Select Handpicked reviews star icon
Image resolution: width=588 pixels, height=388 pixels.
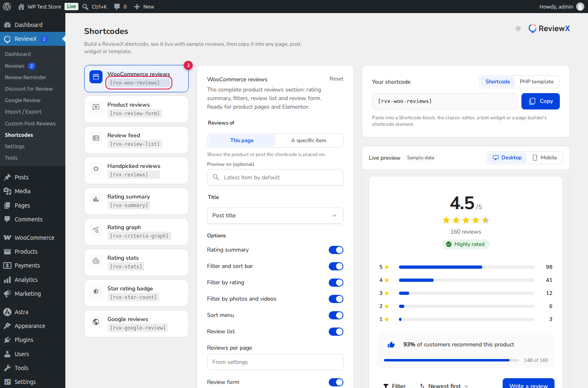point(96,169)
